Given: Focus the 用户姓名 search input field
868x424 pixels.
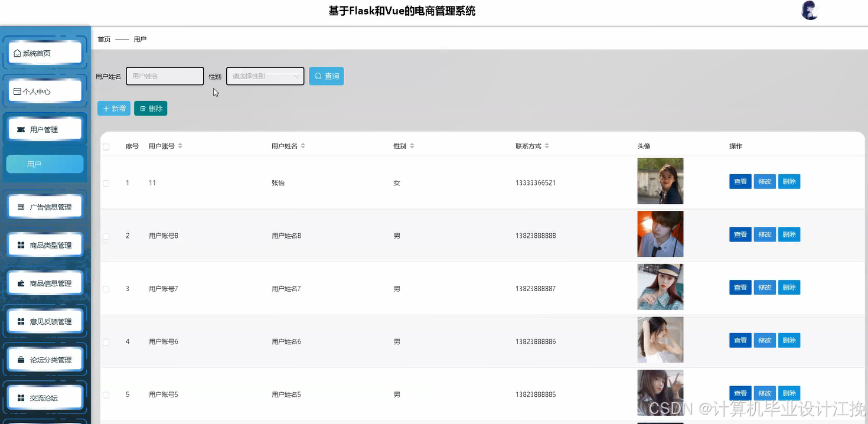Looking at the screenshot, I should 165,76.
